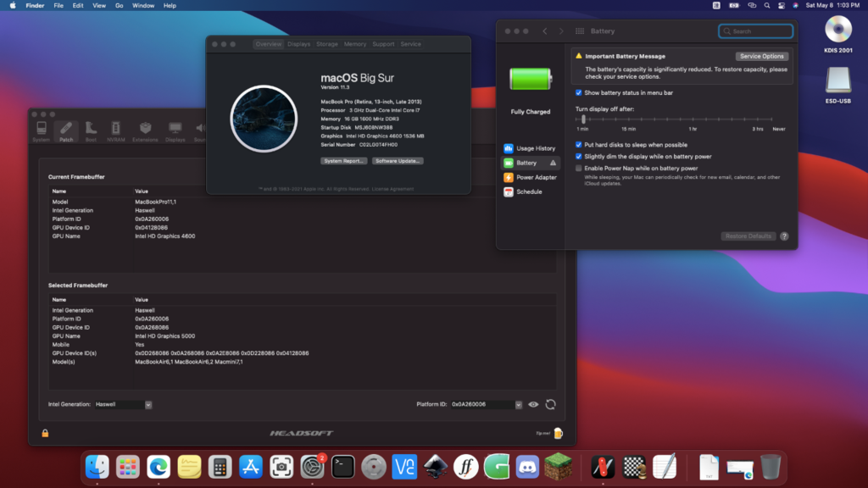Click the Service Options button
Image resolution: width=868 pixels, height=488 pixels.
point(761,56)
